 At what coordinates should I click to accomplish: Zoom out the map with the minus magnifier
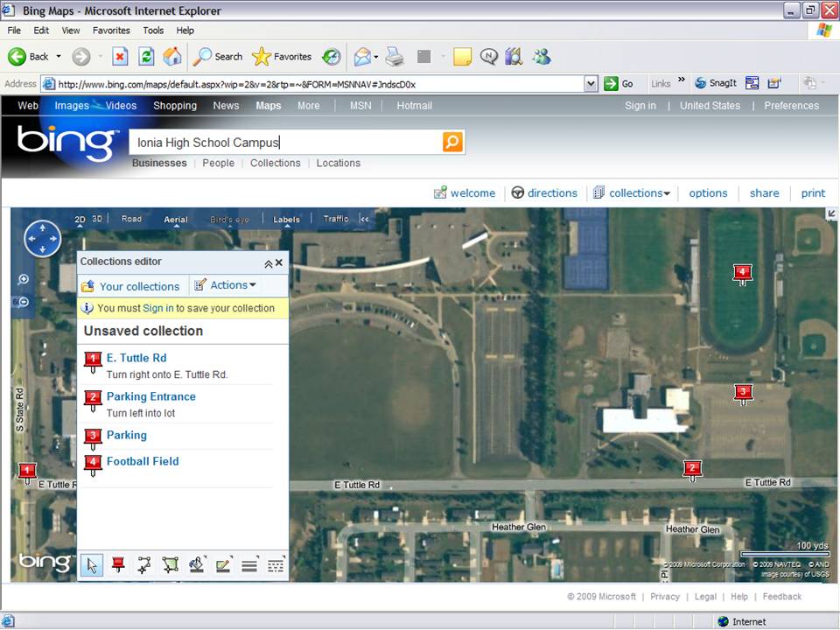(x=23, y=302)
